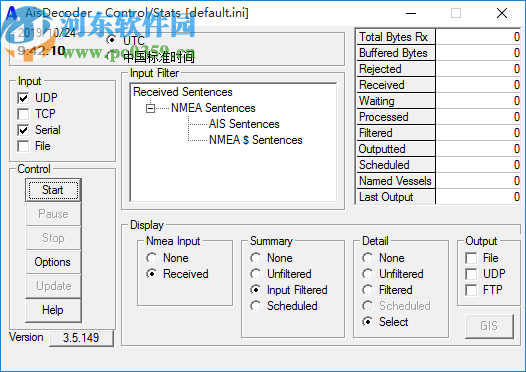Image resolution: width=526 pixels, height=372 pixels.
Task: Close the AisDecoder window
Action: (x=502, y=13)
